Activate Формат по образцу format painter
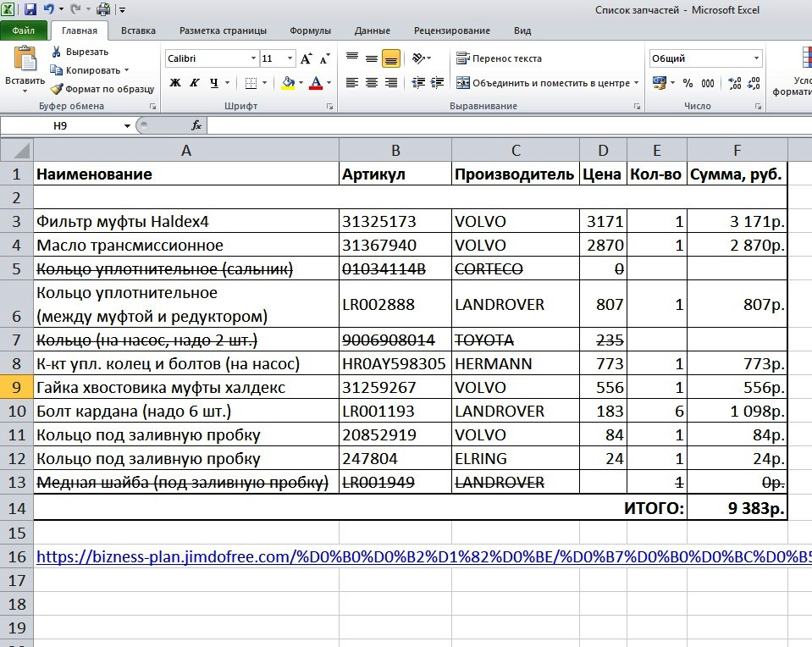This screenshot has height=647, width=812. tap(102, 89)
